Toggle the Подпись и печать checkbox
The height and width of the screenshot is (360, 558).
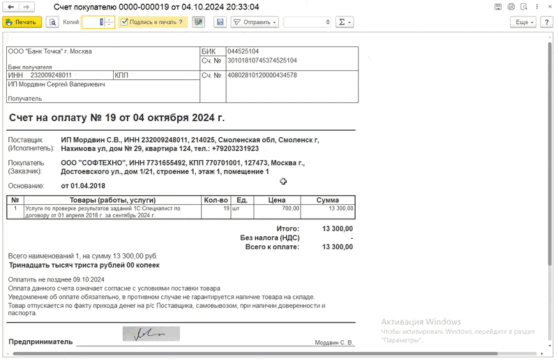pos(124,22)
